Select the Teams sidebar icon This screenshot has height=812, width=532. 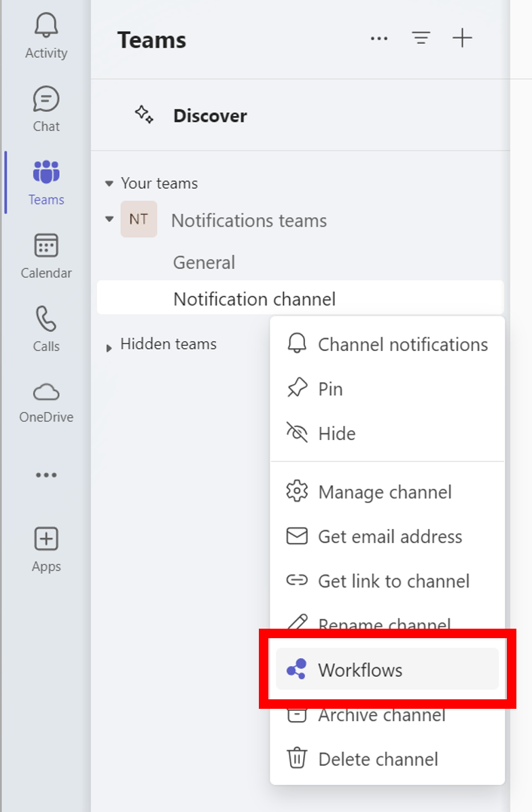(x=46, y=183)
